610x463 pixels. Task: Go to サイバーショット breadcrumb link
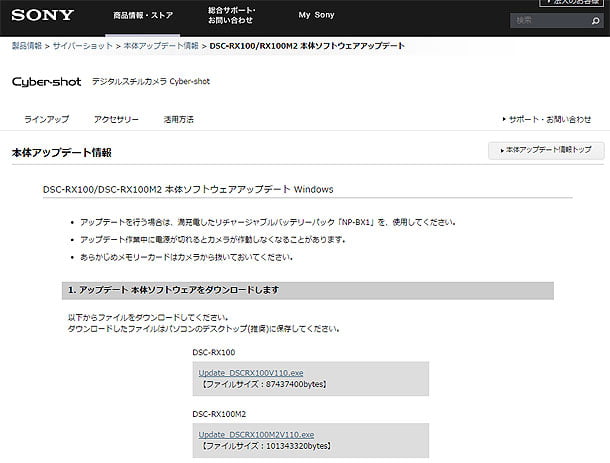coord(82,46)
